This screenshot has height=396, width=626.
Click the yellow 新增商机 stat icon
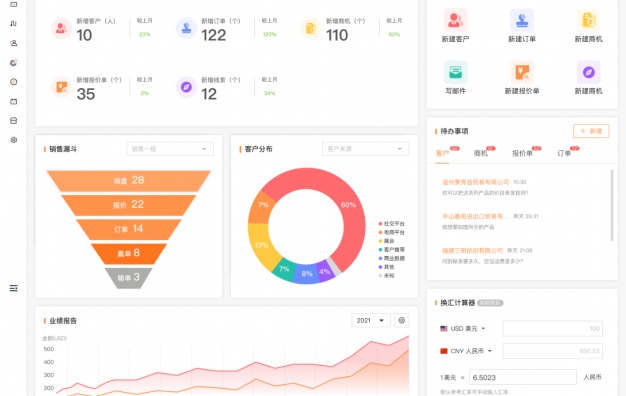(x=311, y=28)
